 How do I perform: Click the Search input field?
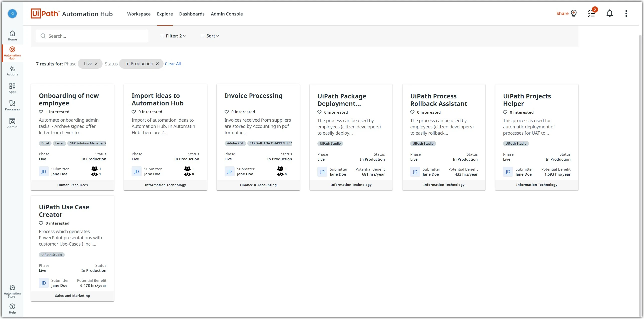[x=92, y=36]
